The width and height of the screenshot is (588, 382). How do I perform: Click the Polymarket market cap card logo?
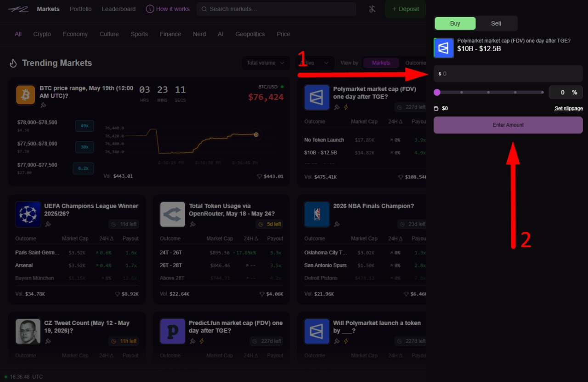pyautogui.click(x=317, y=97)
